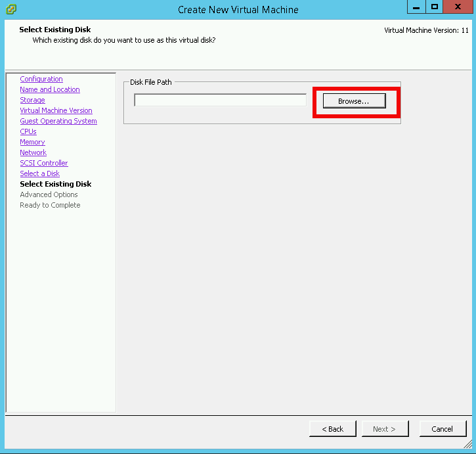
Task: Click the vSphere icon in the title bar
Action: pyautogui.click(x=11, y=9)
